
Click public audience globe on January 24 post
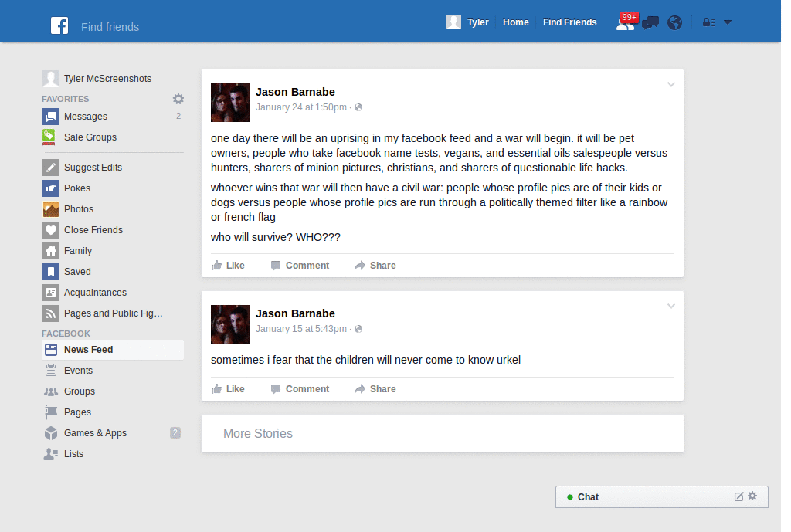point(358,107)
